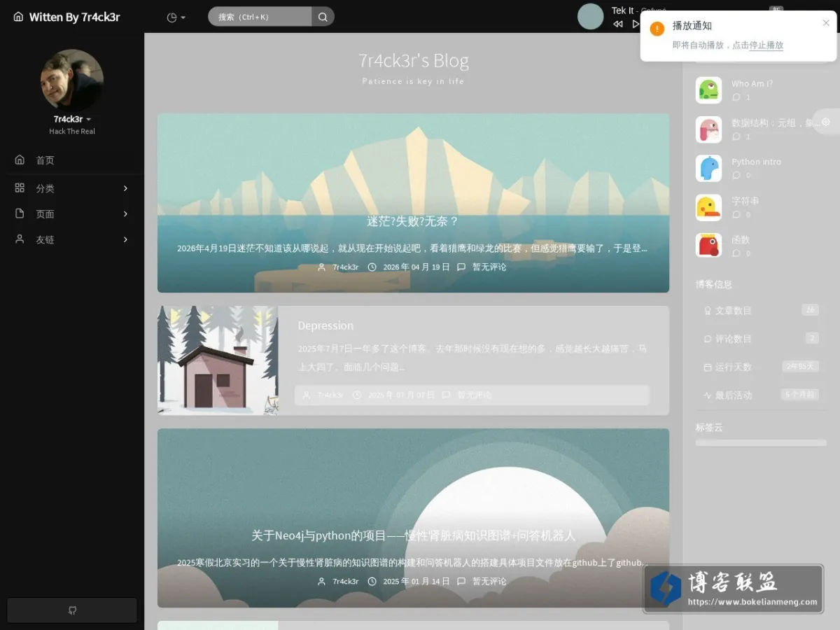
Task: Click the orange warning icon in notification
Action: (x=657, y=29)
